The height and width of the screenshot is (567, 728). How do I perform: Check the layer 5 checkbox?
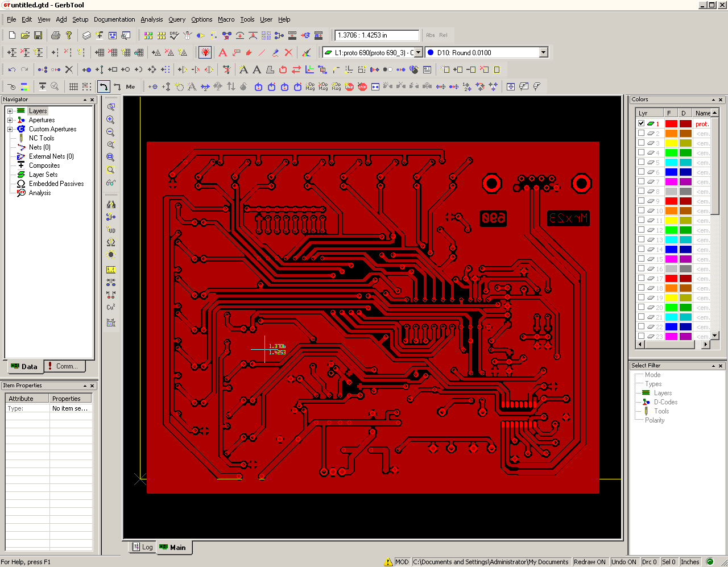pyautogui.click(x=641, y=162)
